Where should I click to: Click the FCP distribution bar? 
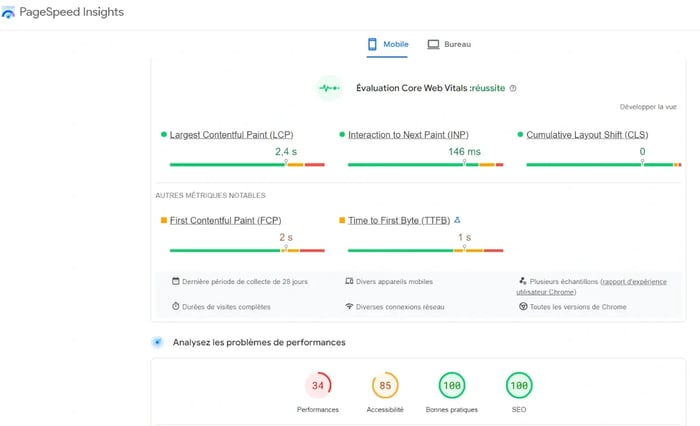tap(247, 251)
